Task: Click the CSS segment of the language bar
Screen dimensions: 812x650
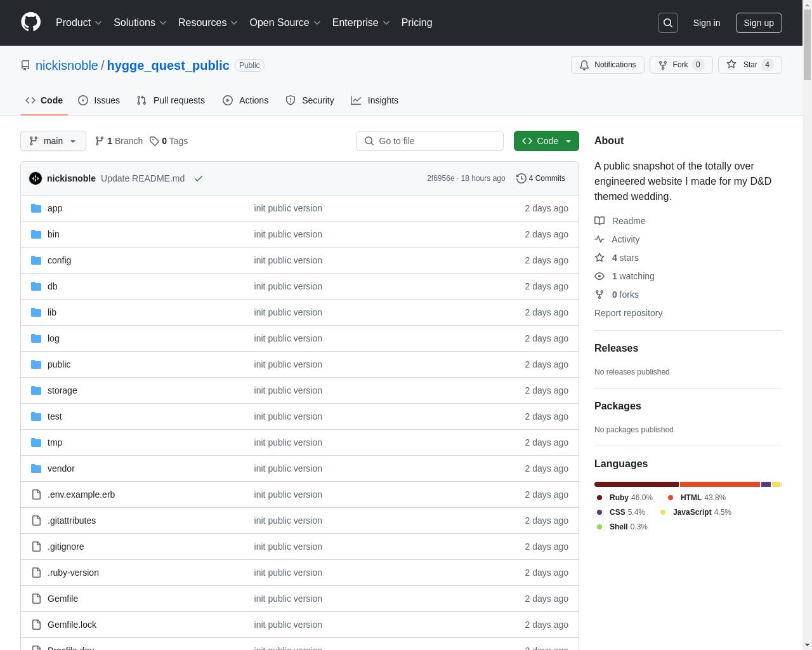Action: click(x=766, y=484)
